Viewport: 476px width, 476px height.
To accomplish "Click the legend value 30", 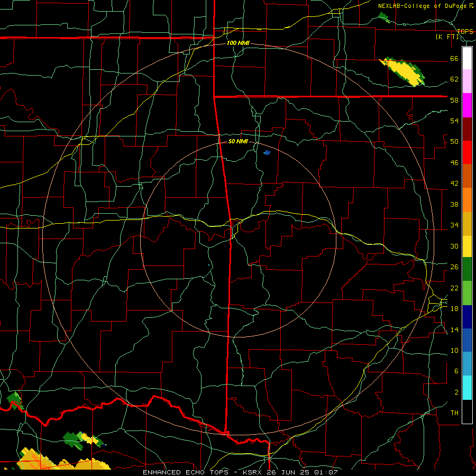I will click(454, 246).
